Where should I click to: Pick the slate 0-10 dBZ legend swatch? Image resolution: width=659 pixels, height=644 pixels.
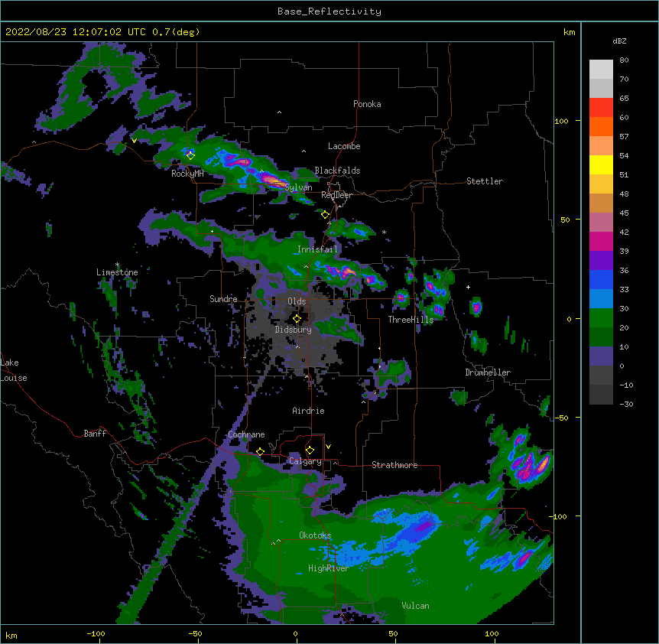pyautogui.click(x=601, y=356)
